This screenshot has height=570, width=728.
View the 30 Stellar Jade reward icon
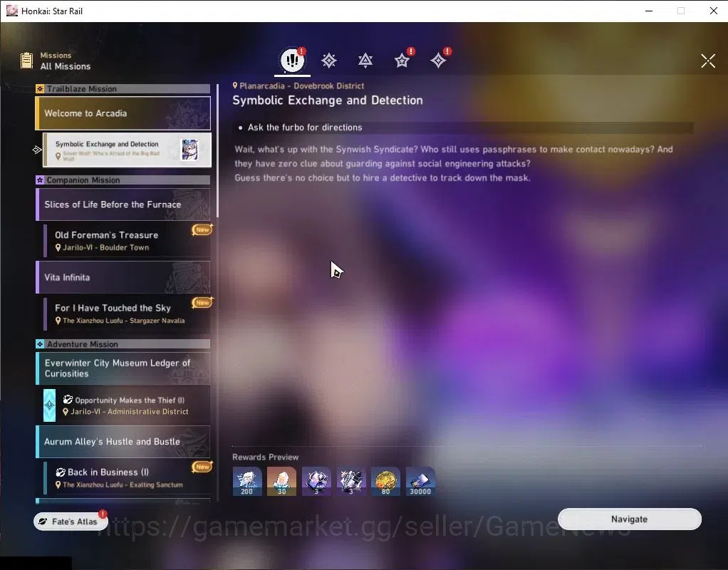point(282,481)
